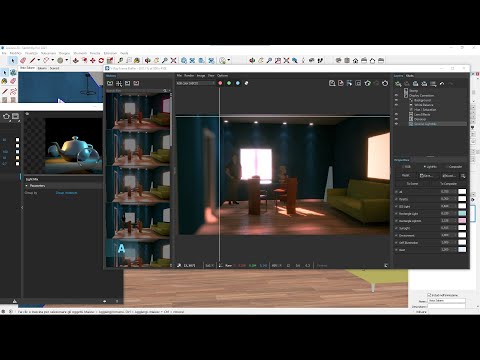Toggle visibility of the Background layer
The height and width of the screenshot is (360, 480).
tap(397, 100)
